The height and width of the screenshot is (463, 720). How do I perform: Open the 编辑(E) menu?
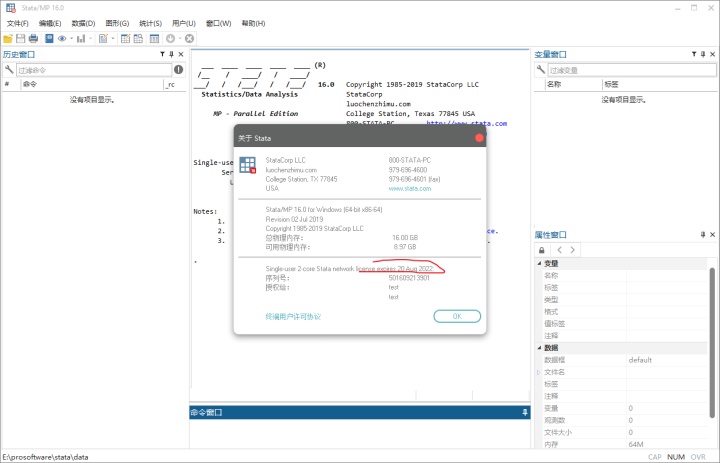point(50,23)
